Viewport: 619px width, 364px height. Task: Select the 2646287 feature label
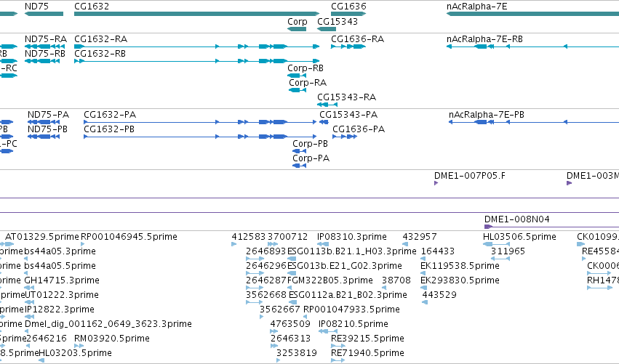[265, 280]
